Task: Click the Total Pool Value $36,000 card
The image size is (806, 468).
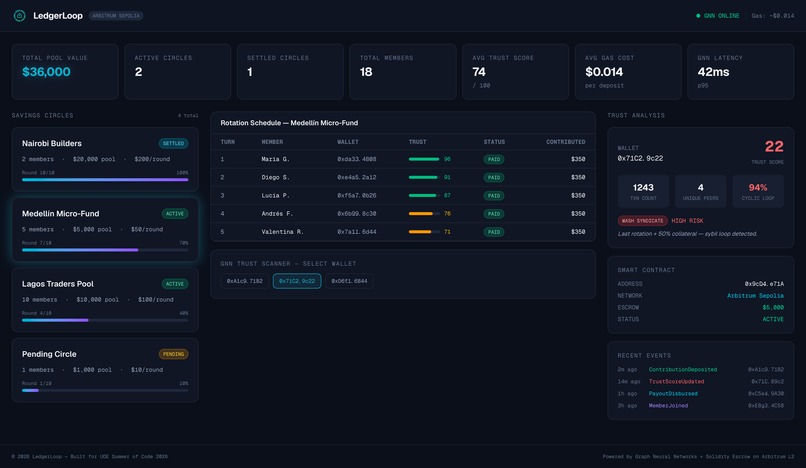Action: point(65,71)
